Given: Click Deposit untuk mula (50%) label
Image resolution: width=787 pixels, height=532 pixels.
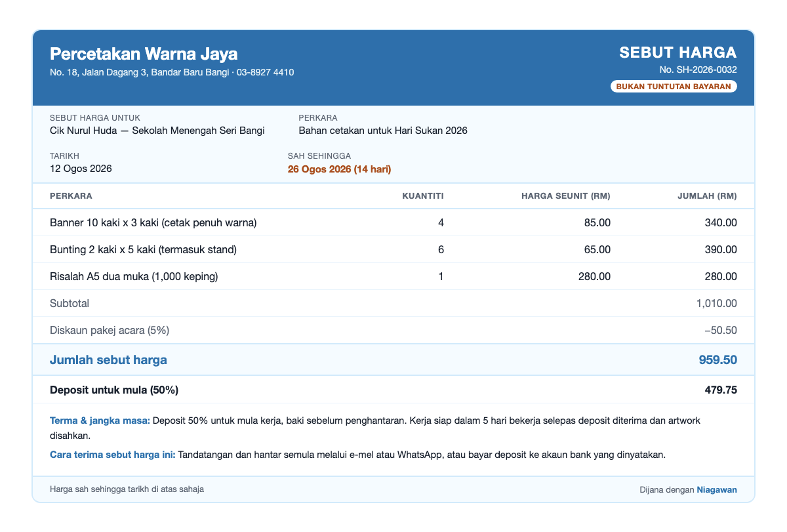Looking at the screenshot, I should 114,390.
